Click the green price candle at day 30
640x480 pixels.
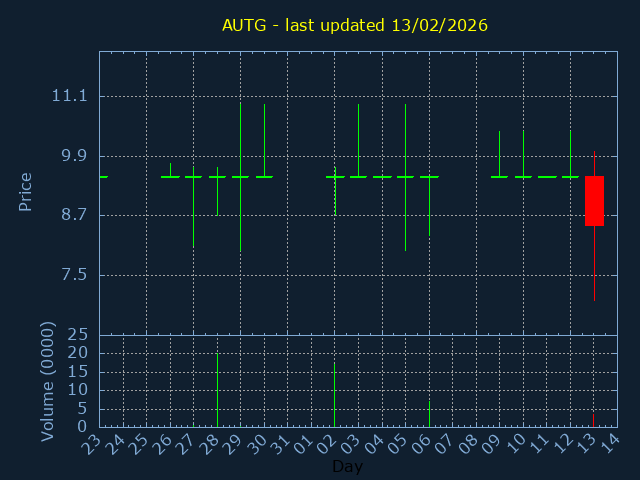[264, 141]
